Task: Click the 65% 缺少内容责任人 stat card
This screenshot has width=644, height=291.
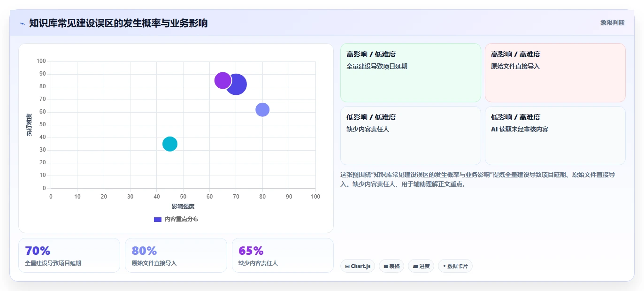Action: coord(283,255)
